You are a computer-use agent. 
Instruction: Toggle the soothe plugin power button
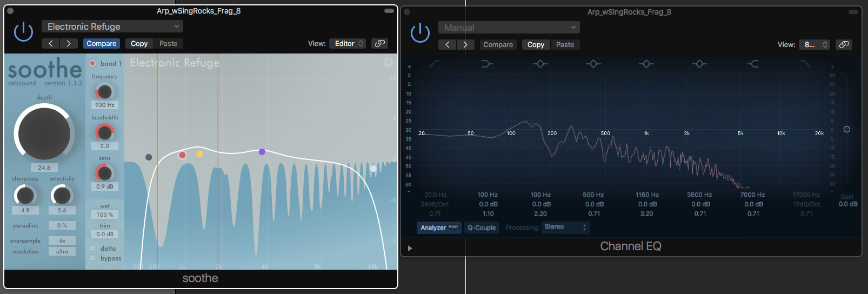tap(23, 32)
